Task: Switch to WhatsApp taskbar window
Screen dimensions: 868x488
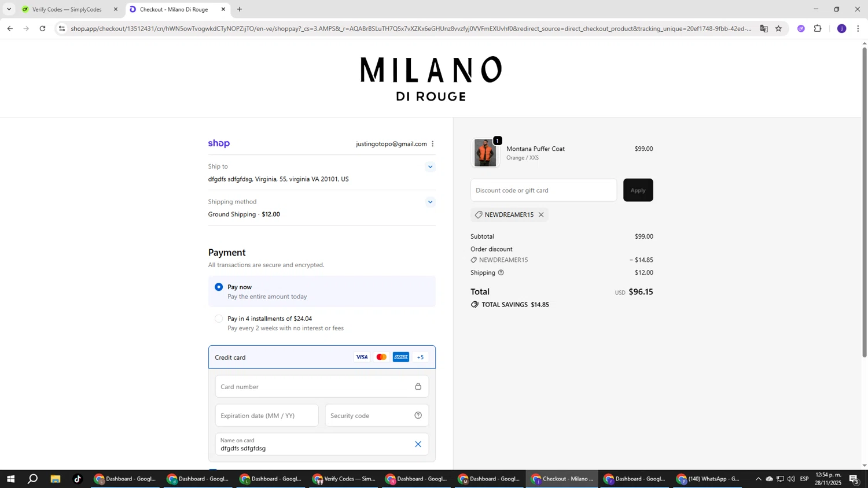Action: (x=709, y=479)
